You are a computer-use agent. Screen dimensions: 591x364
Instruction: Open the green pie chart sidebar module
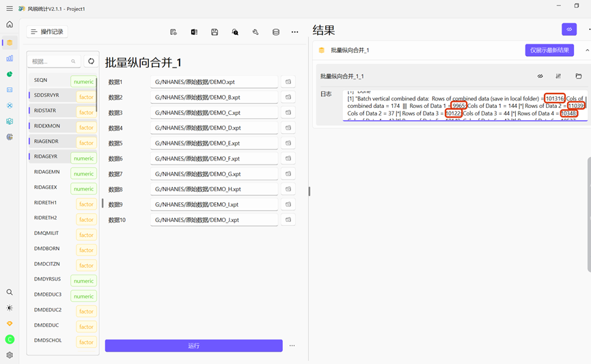(x=10, y=74)
